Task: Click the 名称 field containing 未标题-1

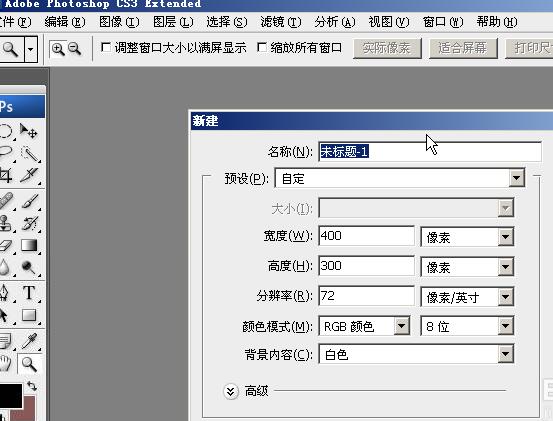Action: click(x=430, y=152)
